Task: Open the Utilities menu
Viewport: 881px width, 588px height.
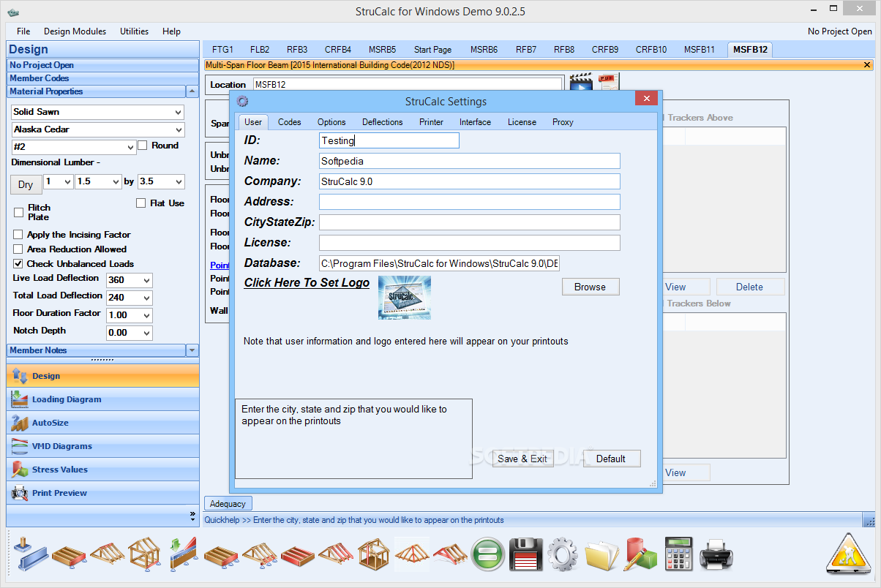Action: pyautogui.click(x=134, y=31)
